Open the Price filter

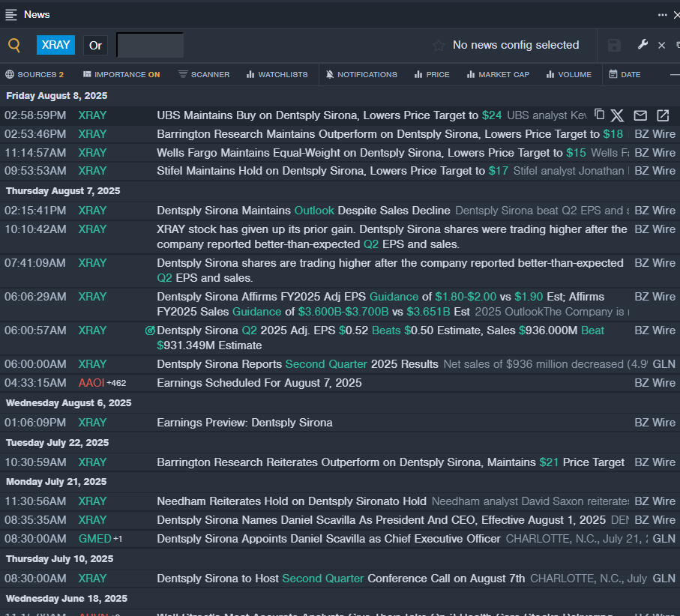pyautogui.click(x=432, y=74)
